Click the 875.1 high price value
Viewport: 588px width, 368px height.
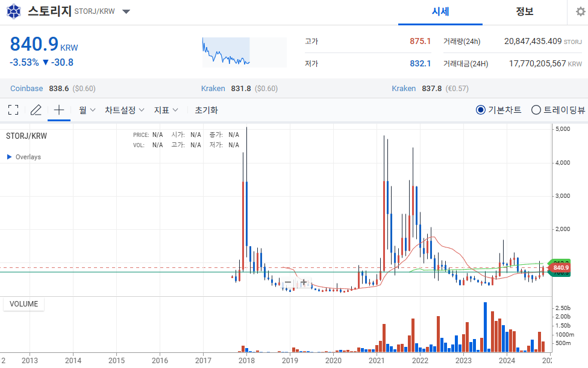(x=420, y=41)
